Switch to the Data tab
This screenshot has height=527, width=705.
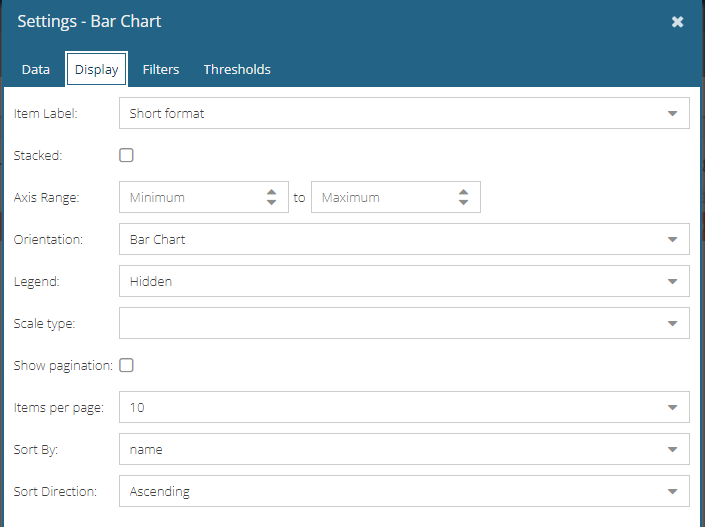[36, 69]
